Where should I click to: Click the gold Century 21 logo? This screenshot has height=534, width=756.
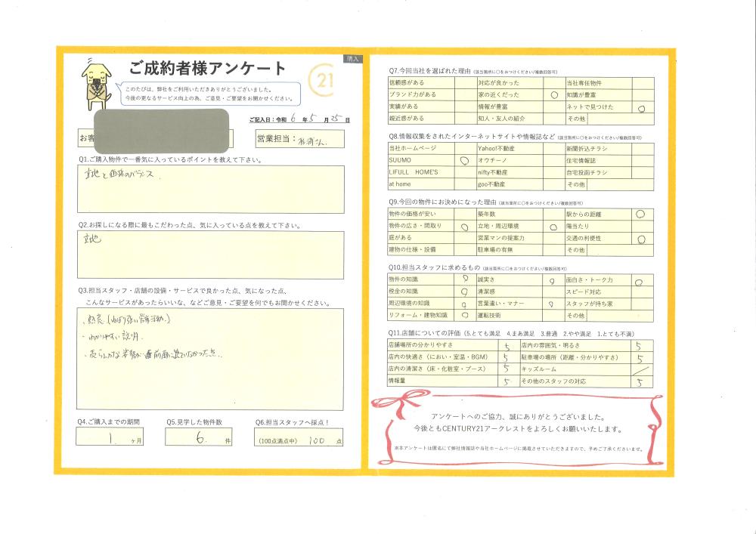[324, 80]
